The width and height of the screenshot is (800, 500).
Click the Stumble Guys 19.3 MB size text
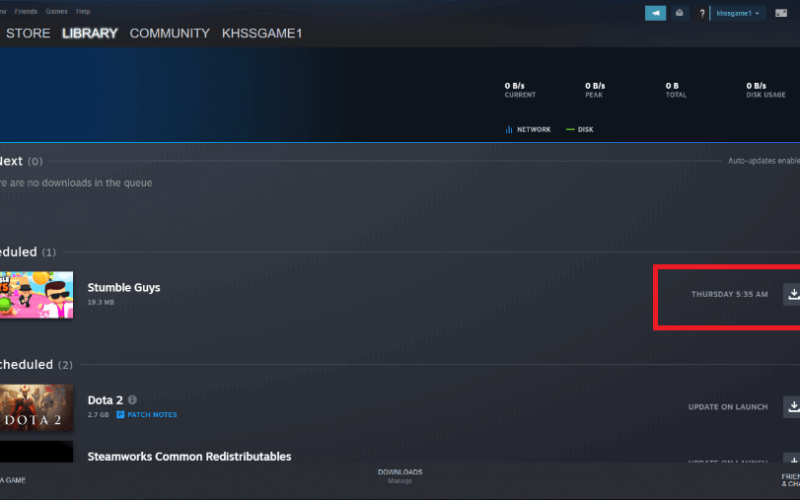pyautogui.click(x=101, y=302)
